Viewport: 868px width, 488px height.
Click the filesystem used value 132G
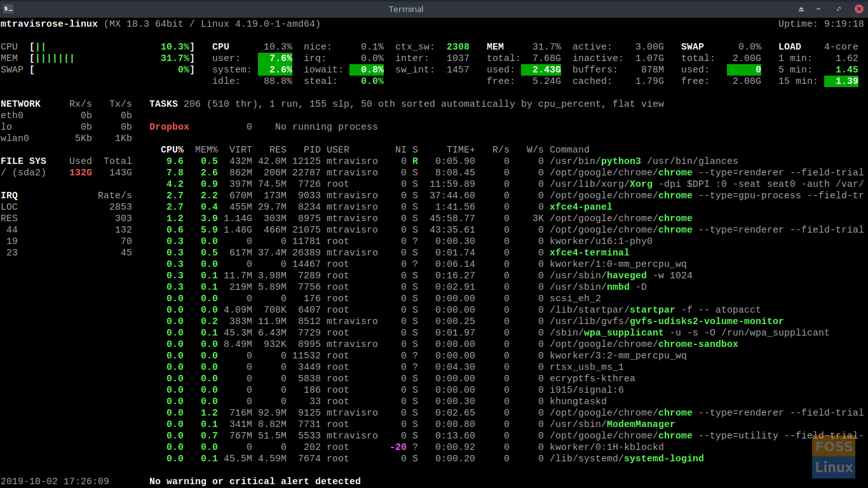tap(80, 173)
